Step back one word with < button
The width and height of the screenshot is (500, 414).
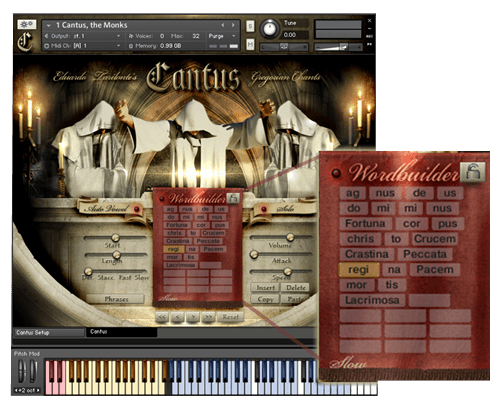click(x=177, y=317)
